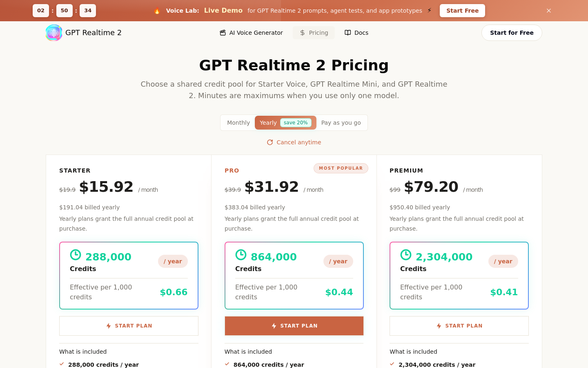Start the Pro plan
Image resolution: width=588 pixels, height=368 pixels.
pyautogui.click(x=294, y=326)
